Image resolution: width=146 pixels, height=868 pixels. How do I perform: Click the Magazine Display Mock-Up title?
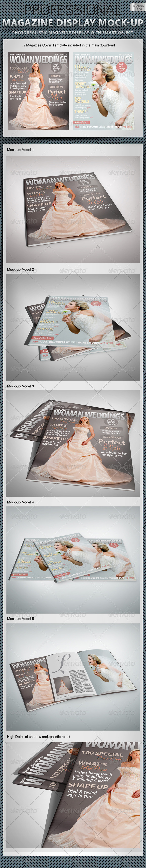tap(73, 23)
